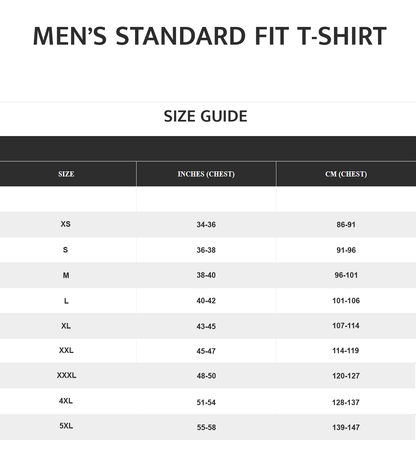The width and height of the screenshot is (416, 467).
Task: Click the 96-101 cm value
Action: [346, 275]
